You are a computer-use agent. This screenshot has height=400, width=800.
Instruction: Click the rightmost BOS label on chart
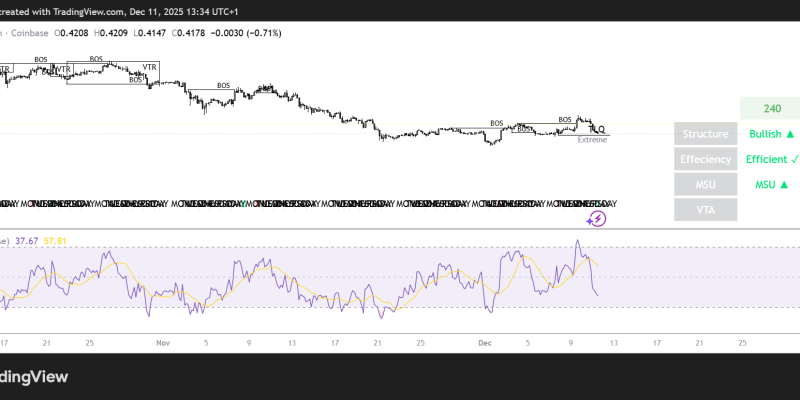(x=565, y=119)
